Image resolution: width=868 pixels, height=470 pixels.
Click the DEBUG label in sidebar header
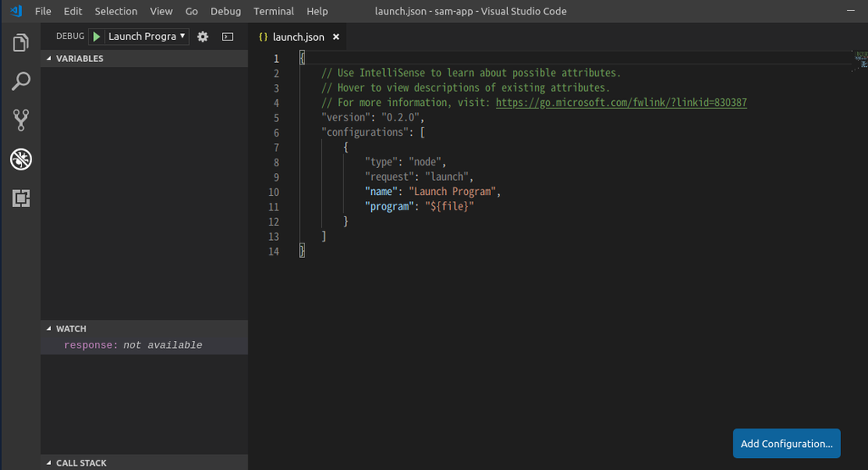pos(70,36)
